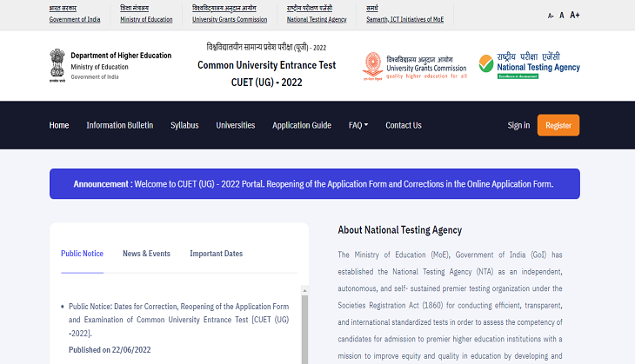Image resolution: width=635 pixels, height=364 pixels.
Task: Click the notice list scrollbar thumb
Action: [304, 329]
